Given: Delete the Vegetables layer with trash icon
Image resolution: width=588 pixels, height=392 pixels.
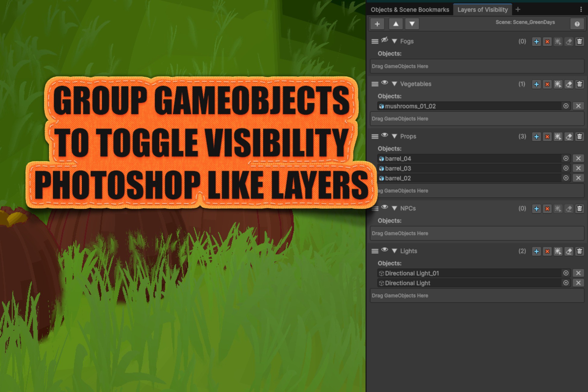Looking at the screenshot, I should point(579,84).
